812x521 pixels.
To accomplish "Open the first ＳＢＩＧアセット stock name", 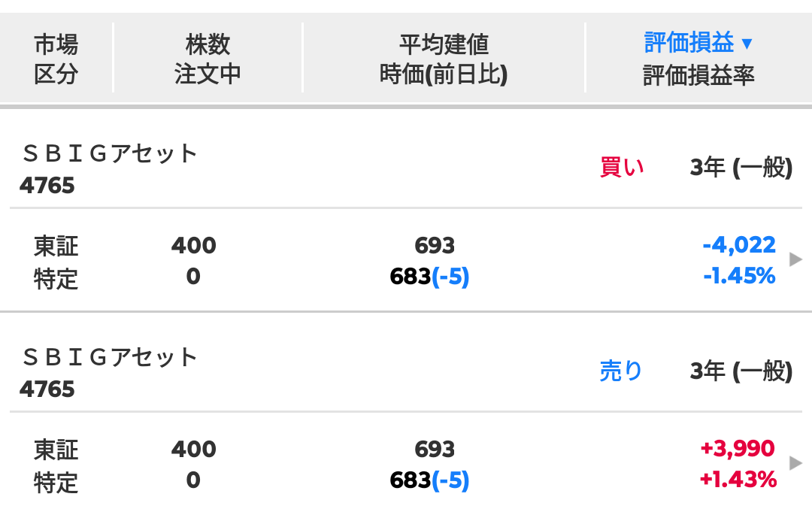I will (109, 154).
